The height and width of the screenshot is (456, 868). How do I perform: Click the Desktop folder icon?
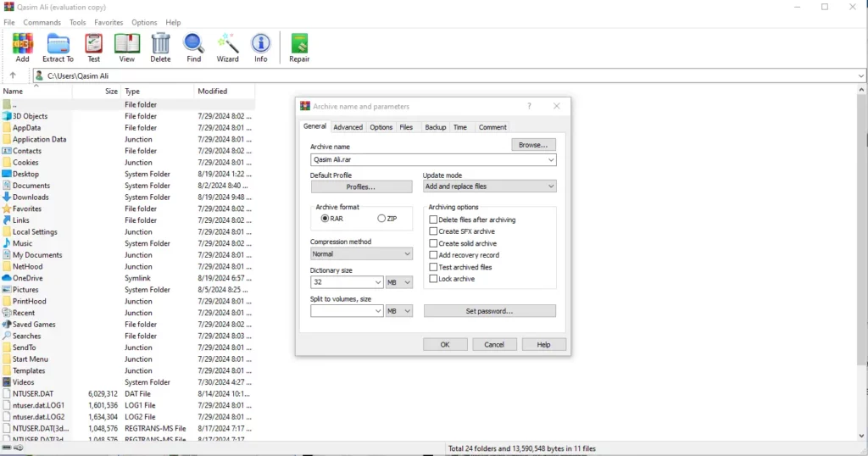point(7,174)
